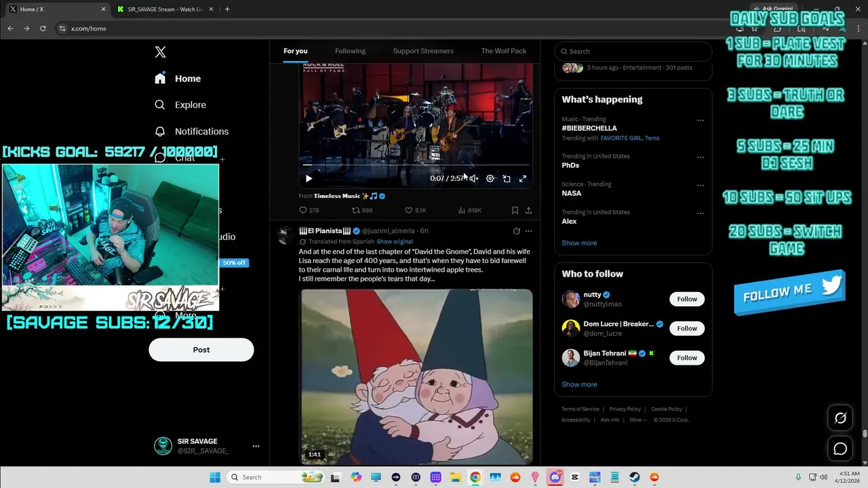868x488 pixels.
Task: Click the X logo in the sidebar
Action: pyautogui.click(x=160, y=52)
